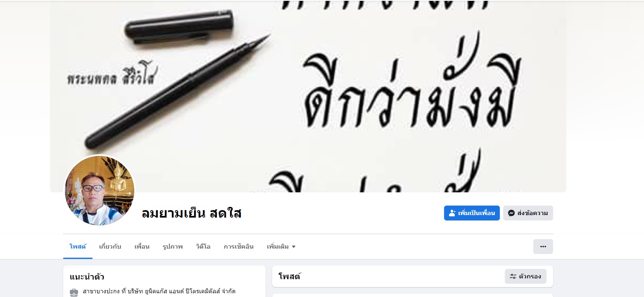Select the วิดีโอ tab

click(203, 247)
